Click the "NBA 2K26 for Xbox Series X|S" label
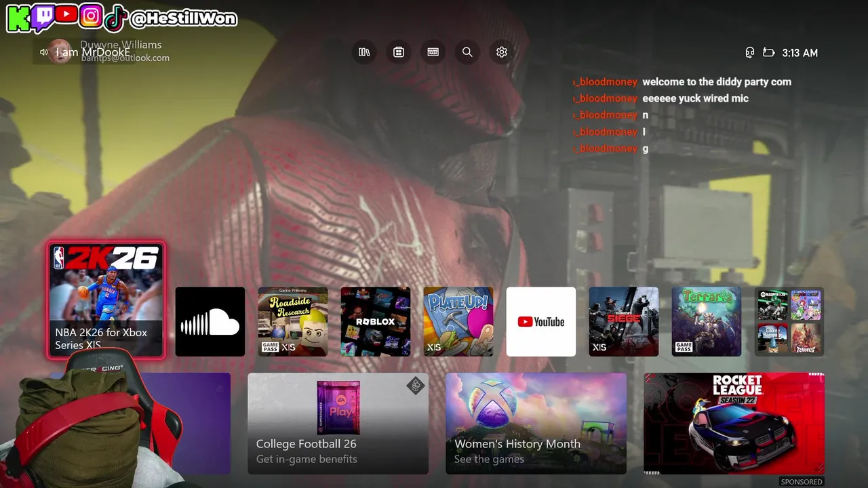The image size is (868, 488). [x=101, y=339]
